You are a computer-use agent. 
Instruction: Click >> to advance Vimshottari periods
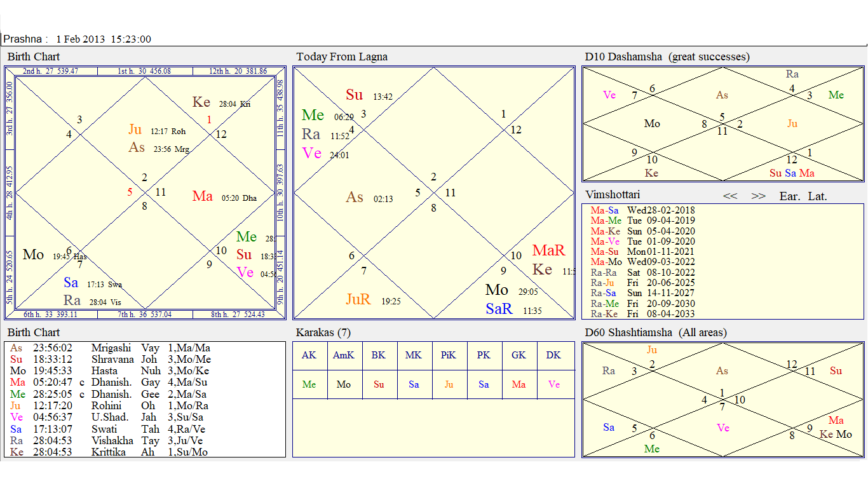click(x=759, y=196)
